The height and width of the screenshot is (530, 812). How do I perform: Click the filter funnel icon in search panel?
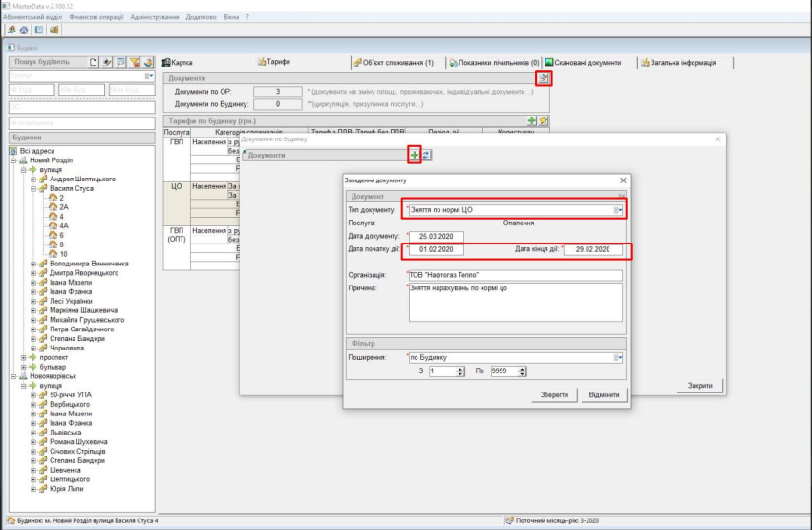pos(135,62)
